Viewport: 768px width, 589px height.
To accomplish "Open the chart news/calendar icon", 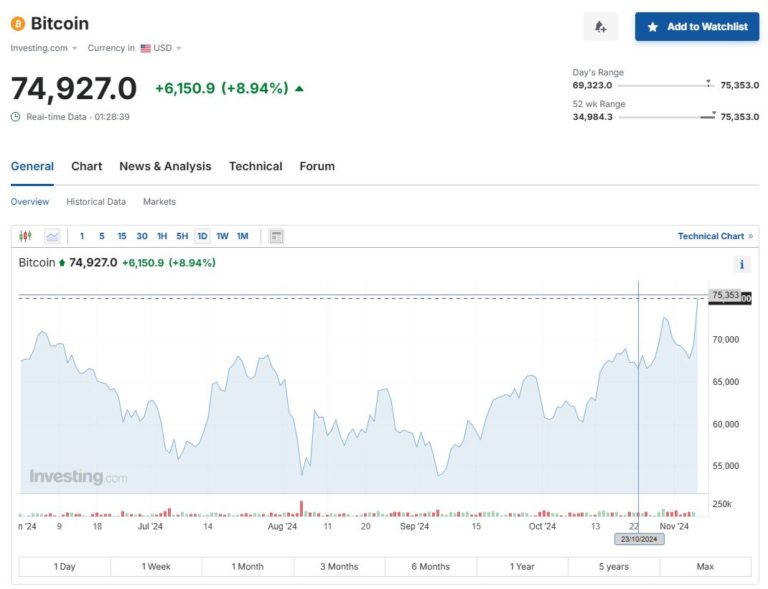I will click(277, 236).
